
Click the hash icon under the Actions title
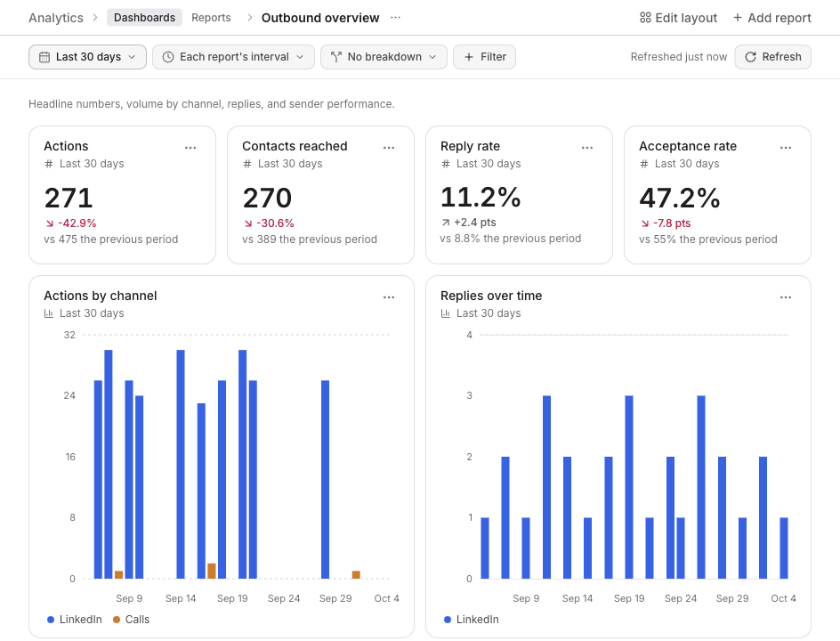tap(49, 164)
